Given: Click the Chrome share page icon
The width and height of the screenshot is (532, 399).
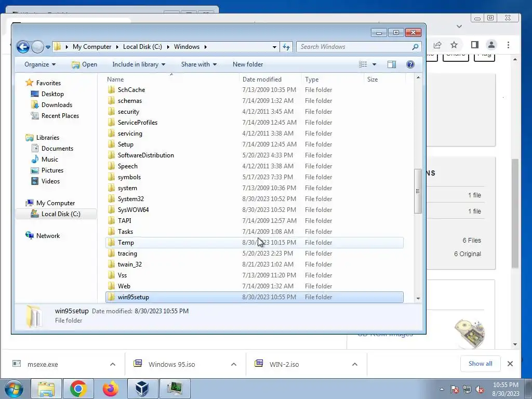Looking at the screenshot, I should 437,45.
